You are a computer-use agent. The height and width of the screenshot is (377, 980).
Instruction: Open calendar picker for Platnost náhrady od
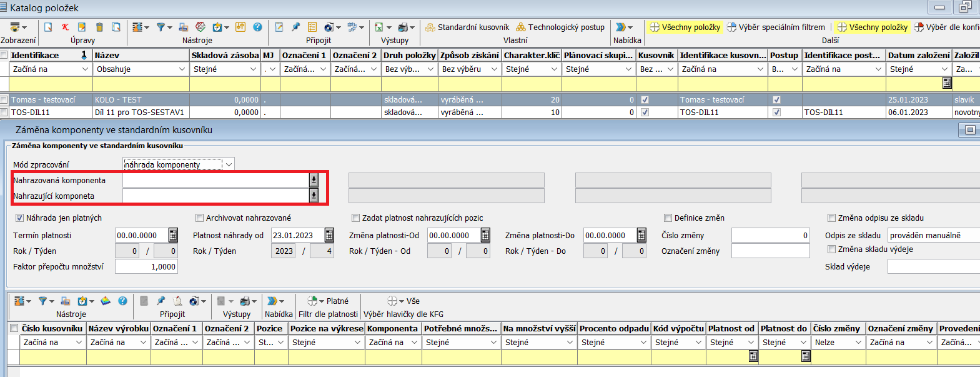coord(329,236)
